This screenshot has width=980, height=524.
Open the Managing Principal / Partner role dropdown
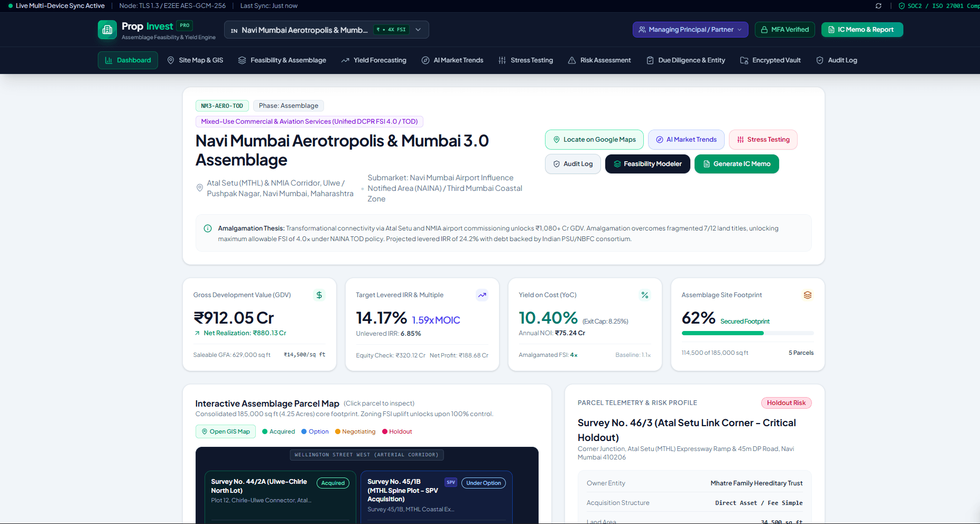[690, 30]
